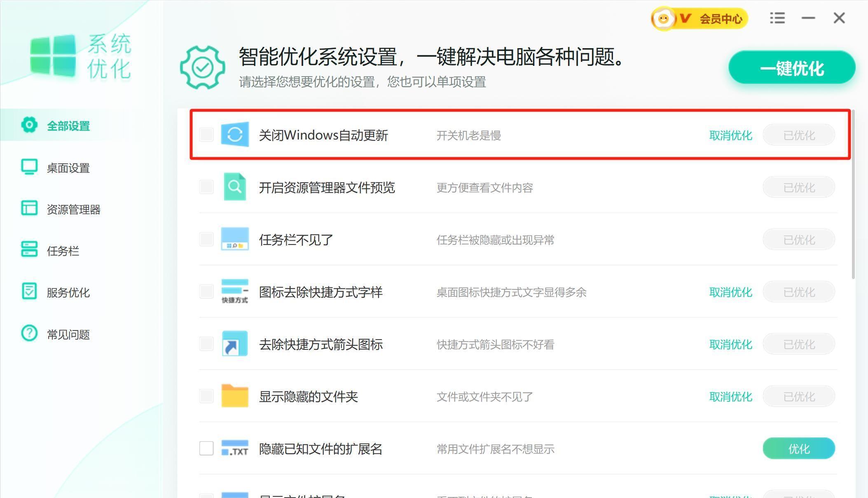Image resolution: width=868 pixels, height=498 pixels.
Task: Click 取消优化 for 显示隐藏的文件夹
Action: coord(731,397)
